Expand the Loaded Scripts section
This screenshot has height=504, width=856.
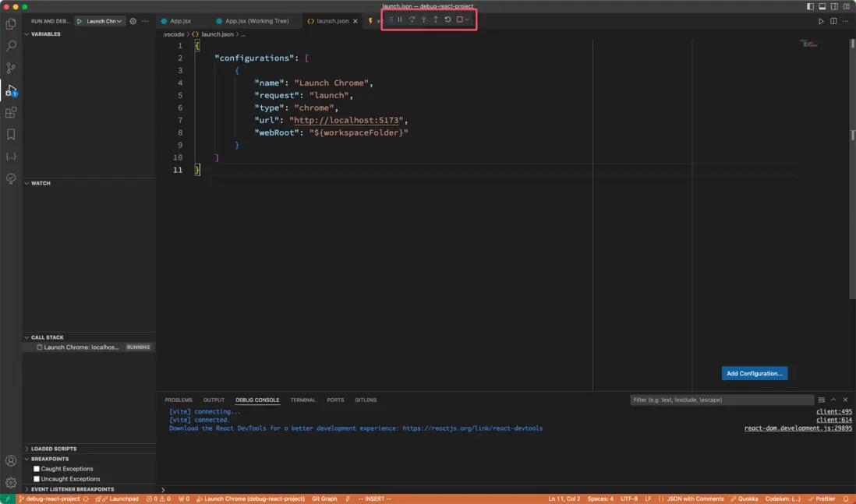click(53, 449)
